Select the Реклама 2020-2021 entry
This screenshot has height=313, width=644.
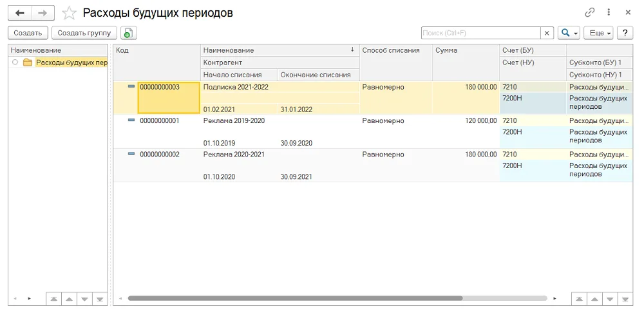[234, 155]
